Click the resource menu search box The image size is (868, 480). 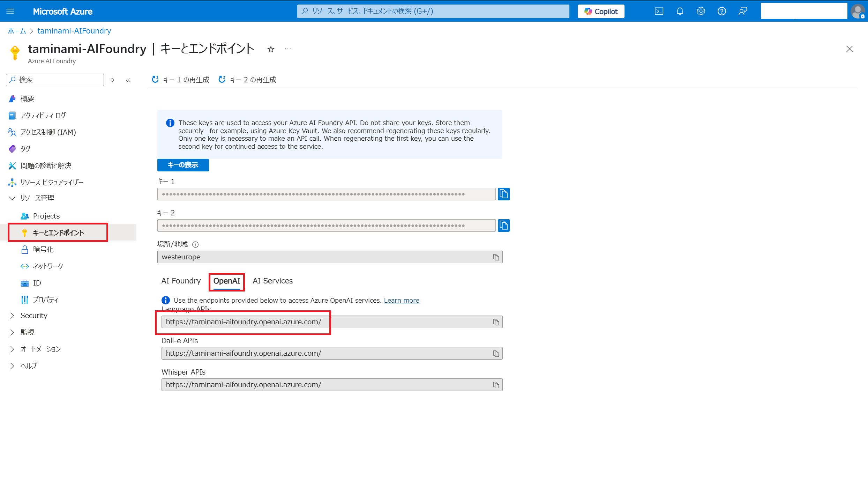(x=55, y=80)
